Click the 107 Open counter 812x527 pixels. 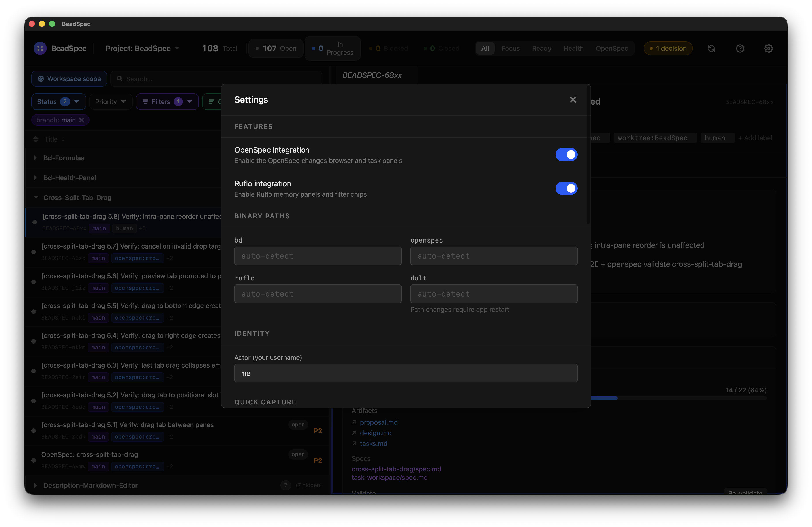coord(276,49)
